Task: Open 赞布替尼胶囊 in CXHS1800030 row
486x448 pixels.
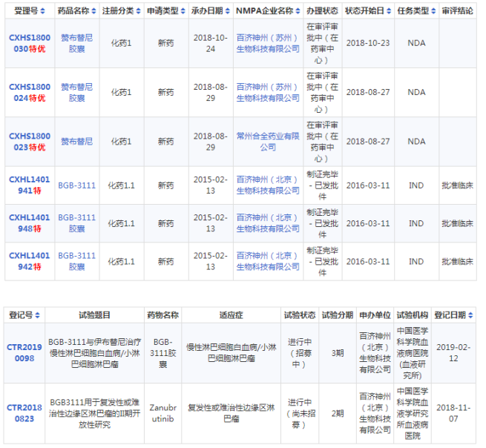Action: tap(77, 43)
